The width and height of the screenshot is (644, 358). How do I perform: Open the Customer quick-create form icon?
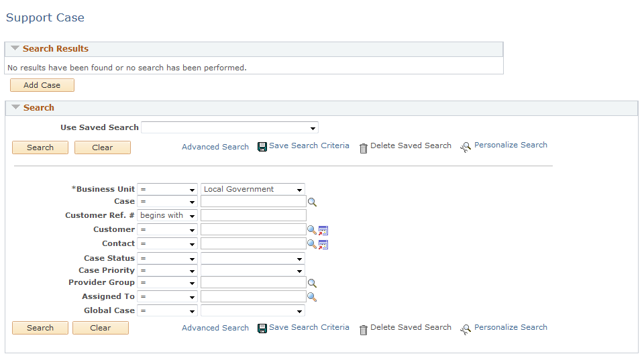click(x=323, y=231)
